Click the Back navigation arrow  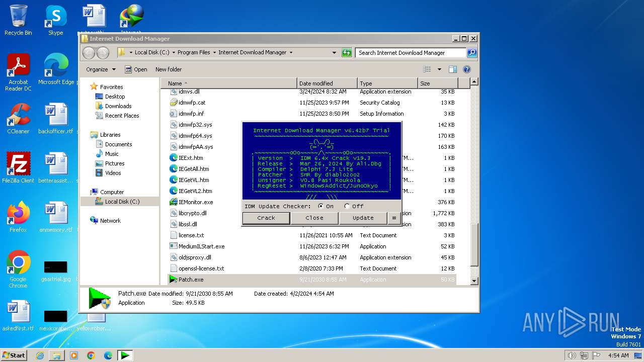[89, 52]
